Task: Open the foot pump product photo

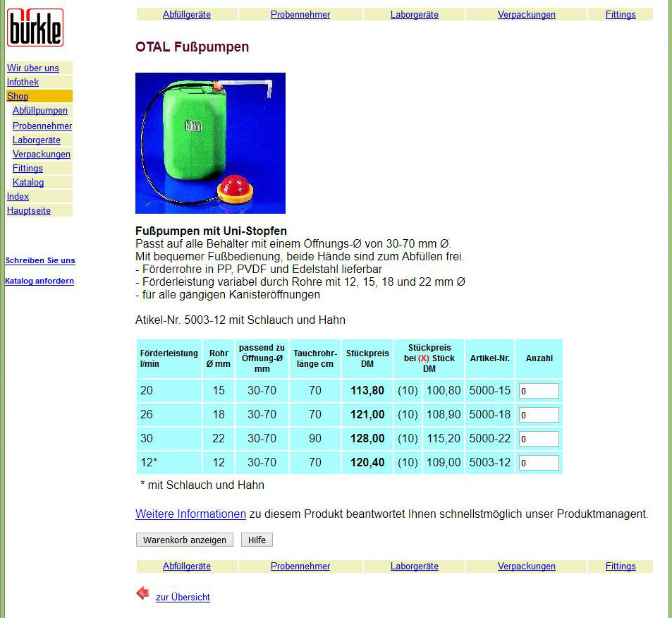Action: click(210, 143)
